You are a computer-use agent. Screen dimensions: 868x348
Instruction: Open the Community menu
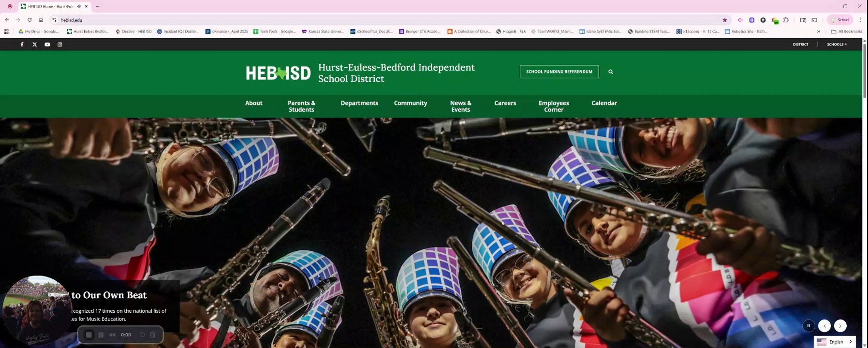(x=411, y=103)
